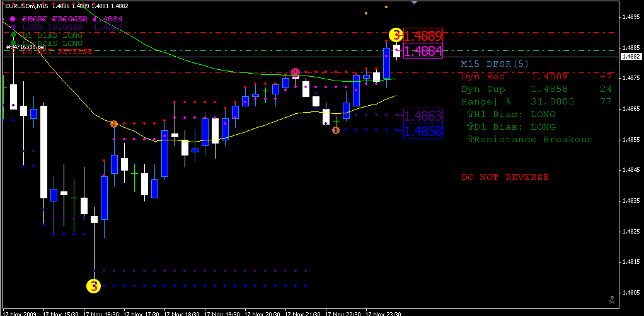Click the red X icon before DO NOT REVERSE
This screenshot has width=644, height=316.
pyautogui.click(x=13, y=52)
